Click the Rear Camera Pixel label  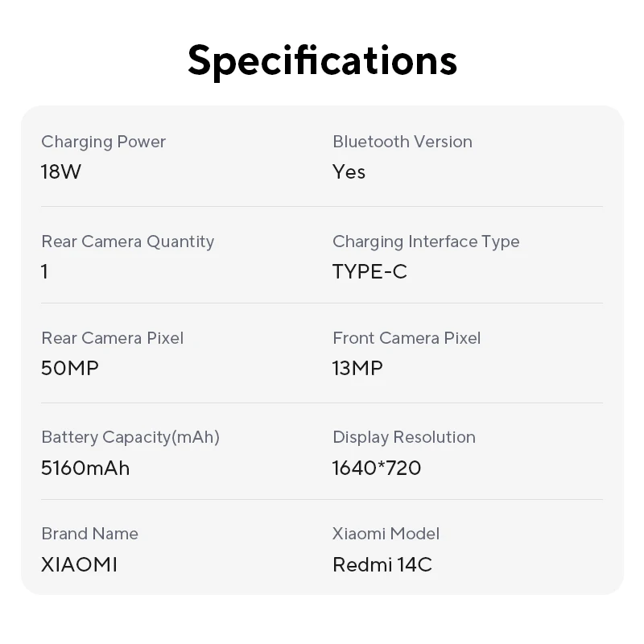tap(112, 338)
